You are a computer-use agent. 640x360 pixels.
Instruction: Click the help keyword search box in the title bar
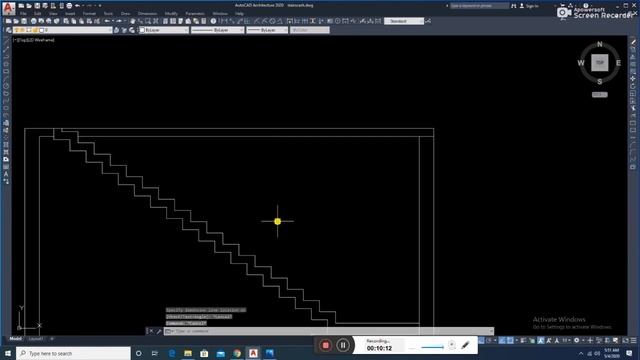click(x=480, y=6)
